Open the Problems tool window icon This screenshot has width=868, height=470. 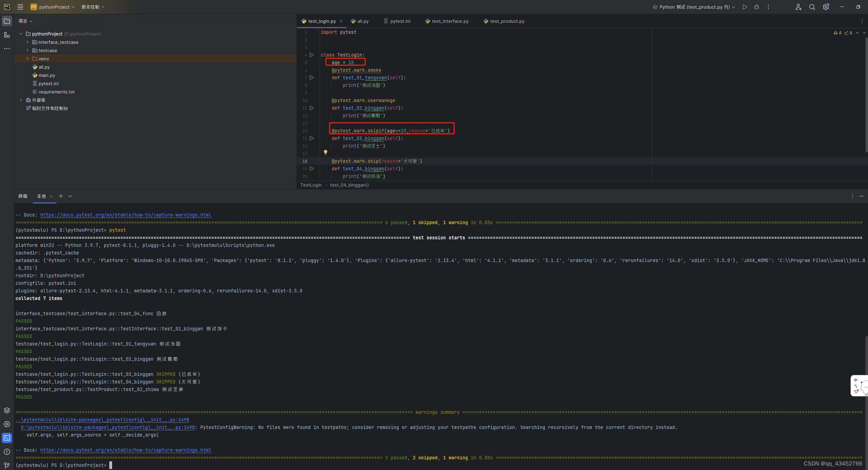pyautogui.click(x=7, y=452)
